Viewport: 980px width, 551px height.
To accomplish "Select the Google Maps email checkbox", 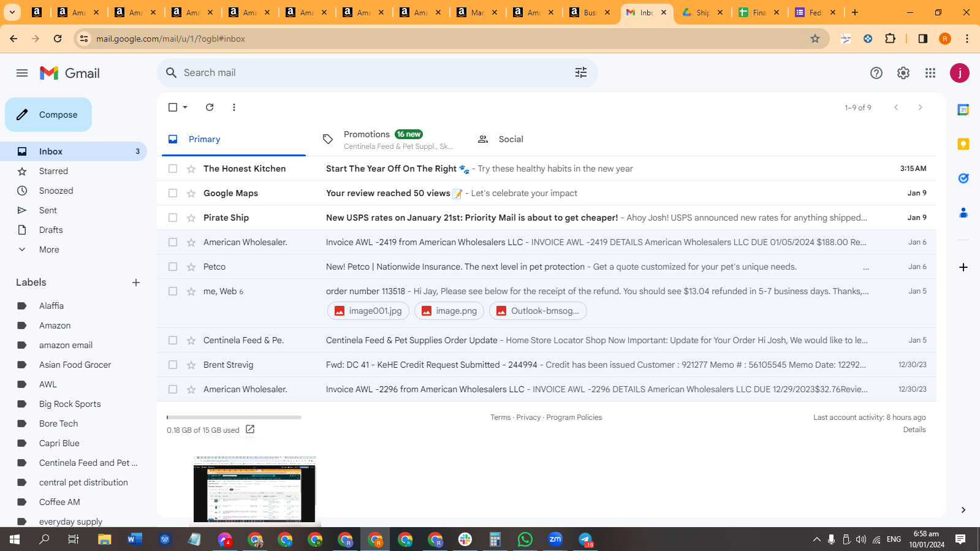I will tap(173, 193).
